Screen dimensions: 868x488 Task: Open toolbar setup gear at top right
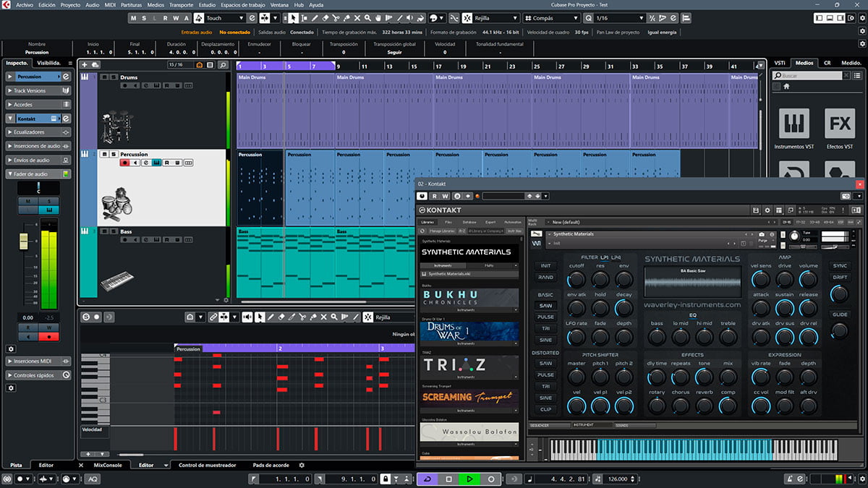pos(861,18)
